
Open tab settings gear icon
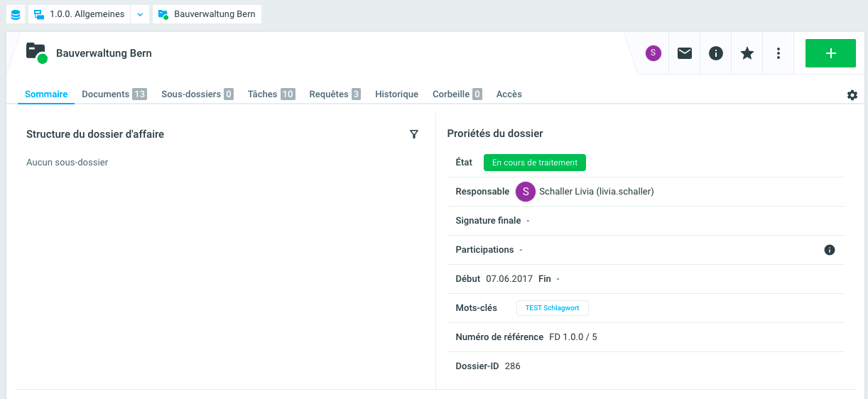[852, 95]
